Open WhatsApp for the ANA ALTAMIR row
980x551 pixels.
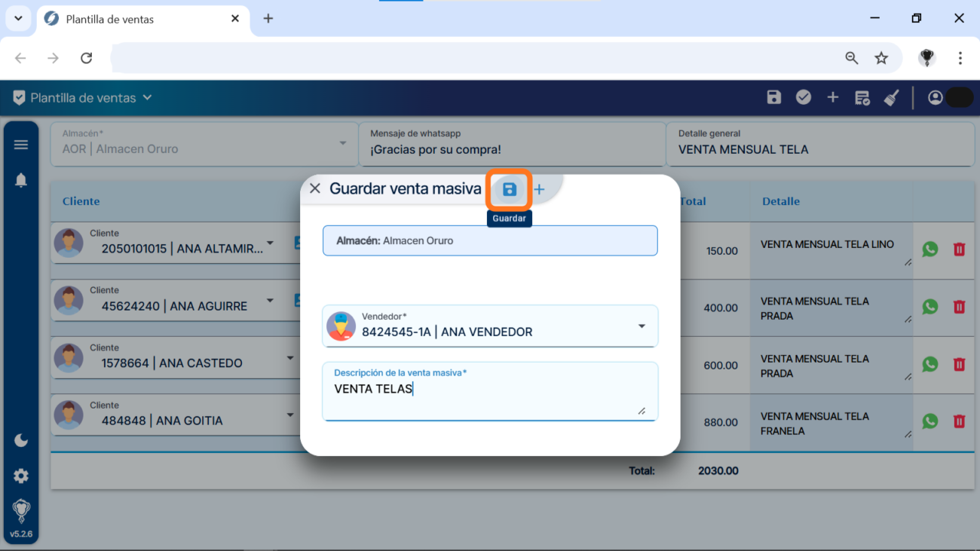[930, 249]
